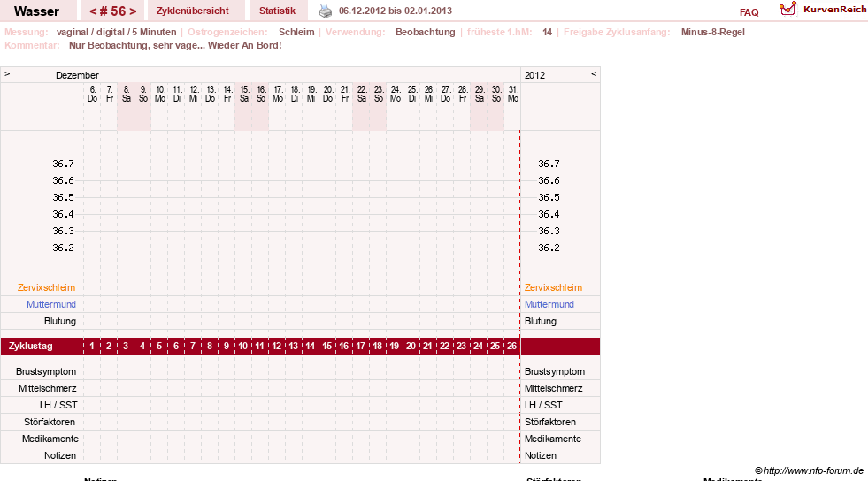868x481 pixels.
Task: Click the left Medikamente row label
Action: pyautogui.click(x=50, y=439)
